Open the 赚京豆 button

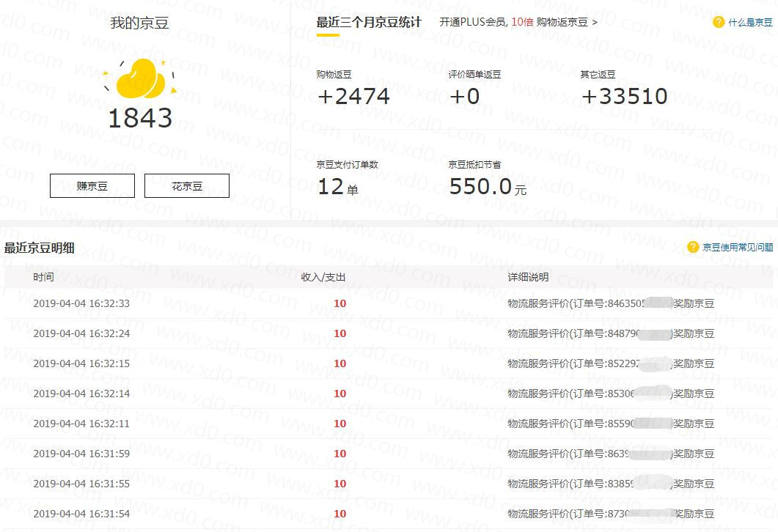(92, 185)
